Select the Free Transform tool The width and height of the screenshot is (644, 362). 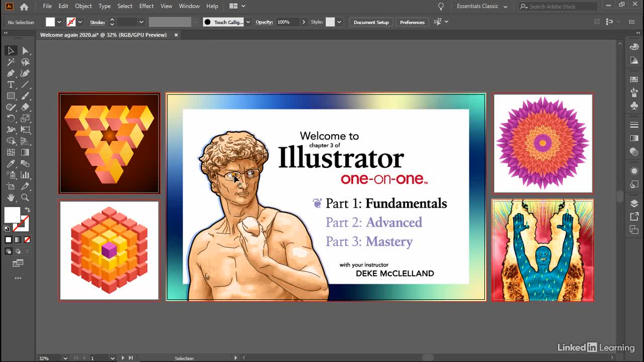pyautogui.click(x=25, y=130)
